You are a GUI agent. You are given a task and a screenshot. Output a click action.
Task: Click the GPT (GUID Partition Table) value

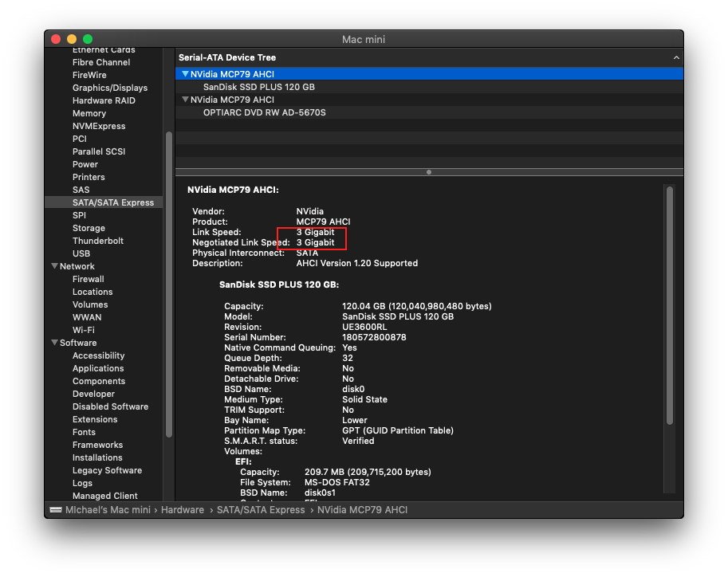[398, 431]
